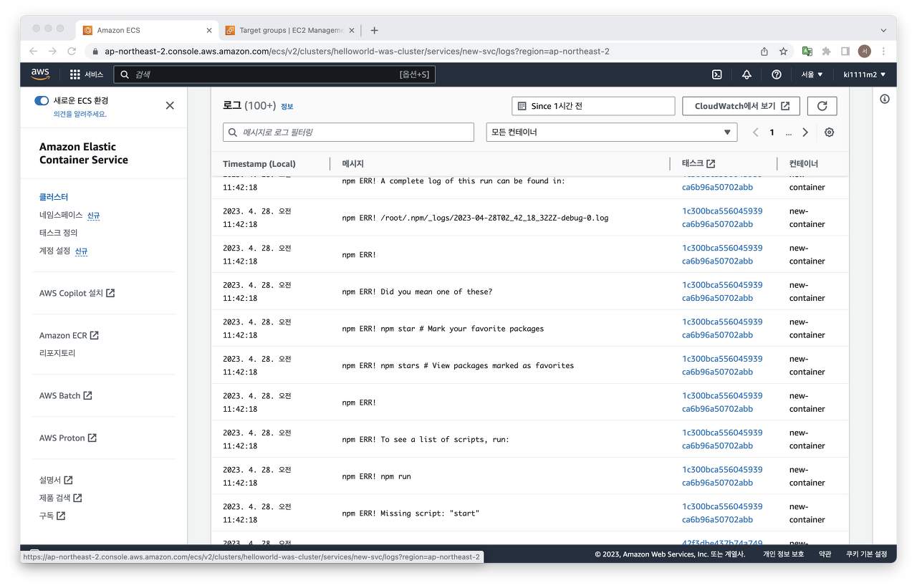
Task: Open 리포지토리 in sidebar
Action: 57,353
